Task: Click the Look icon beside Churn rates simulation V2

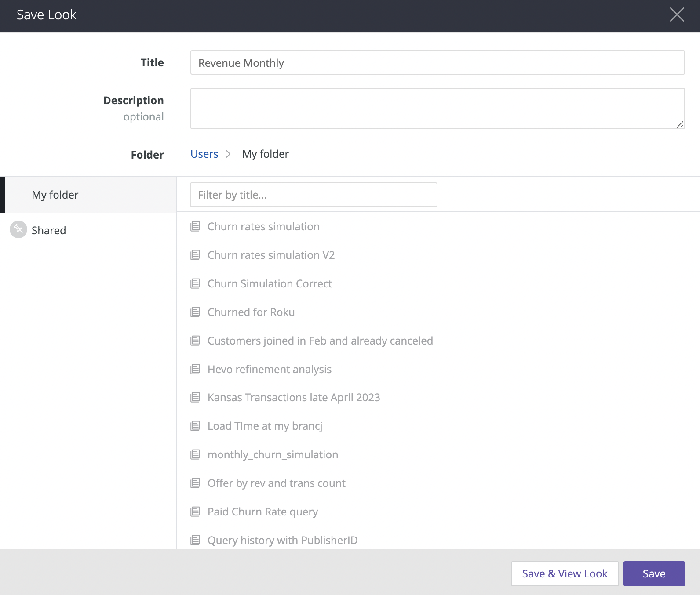Action: tap(195, 255)
